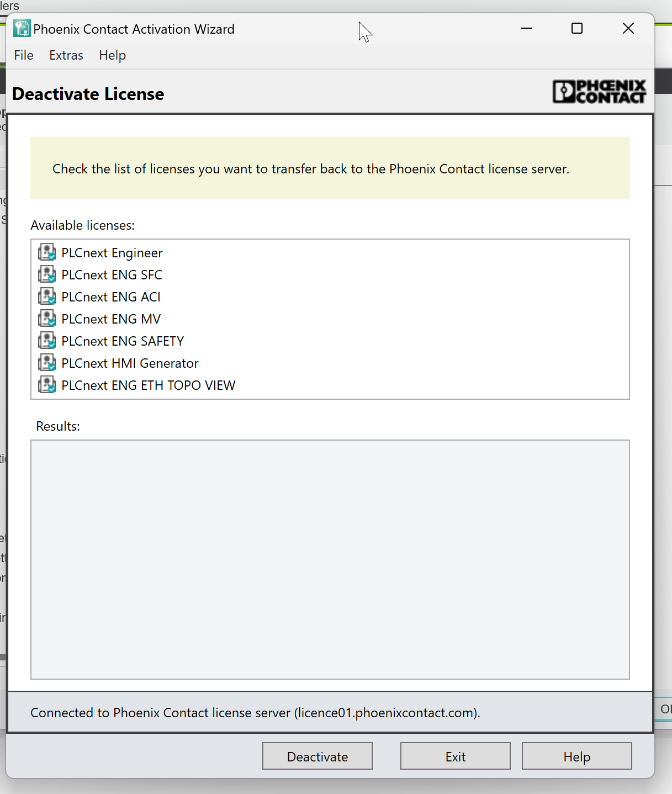Click the PLCnext ENG SFC license icon

pos(47,274)
